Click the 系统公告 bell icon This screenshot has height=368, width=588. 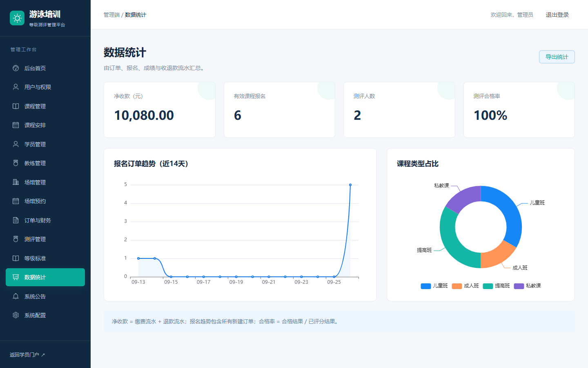(x=16, y=296)
